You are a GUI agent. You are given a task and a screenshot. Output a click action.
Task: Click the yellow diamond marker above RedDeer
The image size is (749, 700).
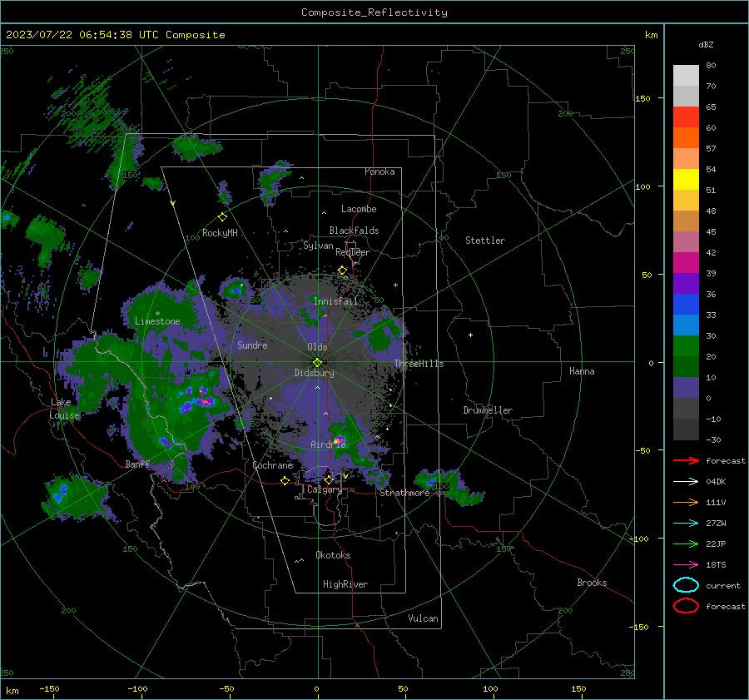(x=342, y=271)
